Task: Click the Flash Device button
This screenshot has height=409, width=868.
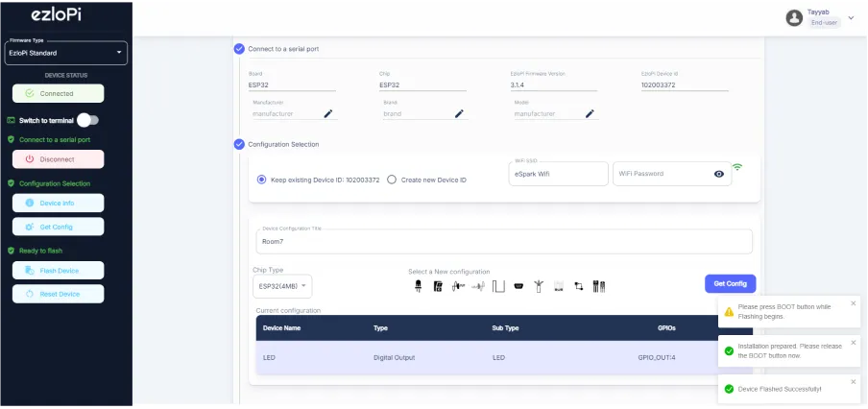Action: pyautogui.click(x=59, y=271)
